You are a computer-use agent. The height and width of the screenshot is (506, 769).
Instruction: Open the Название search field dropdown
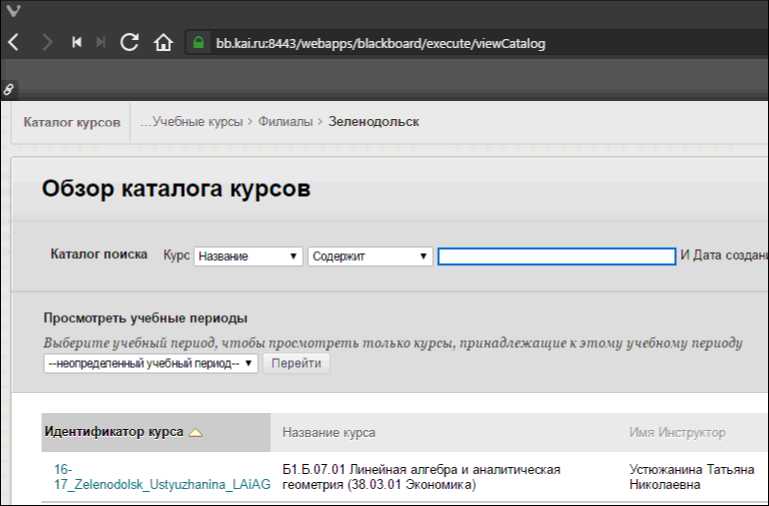pyautogui.click(x=248, y=256)
